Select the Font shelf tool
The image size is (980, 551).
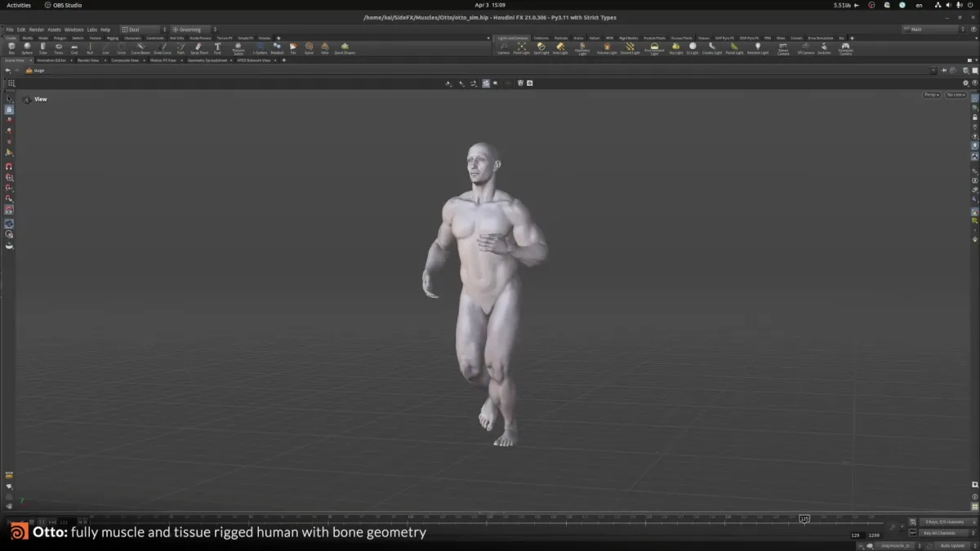(x=217, y=47)
